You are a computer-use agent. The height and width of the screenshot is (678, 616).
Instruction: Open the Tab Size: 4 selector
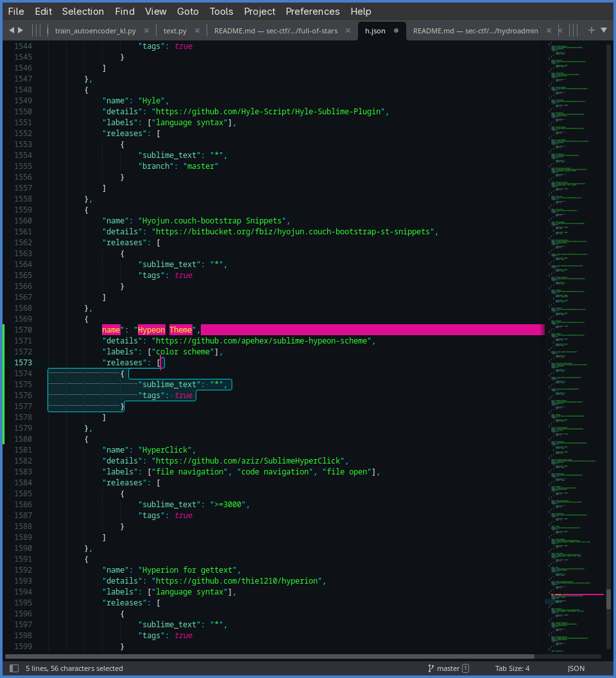512,668
